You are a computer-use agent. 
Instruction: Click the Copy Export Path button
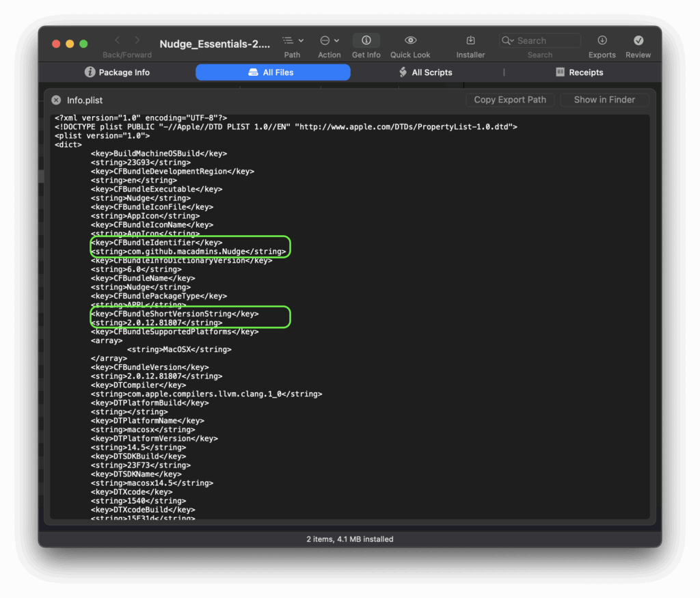coord(510,100)
